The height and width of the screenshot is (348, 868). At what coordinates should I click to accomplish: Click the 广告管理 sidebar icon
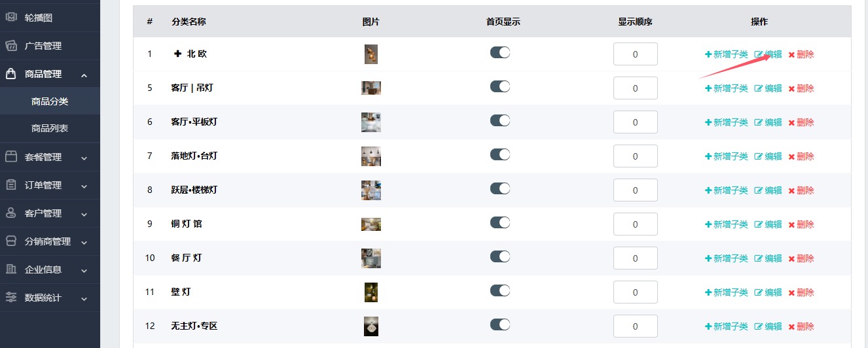[x=11, y=46]
